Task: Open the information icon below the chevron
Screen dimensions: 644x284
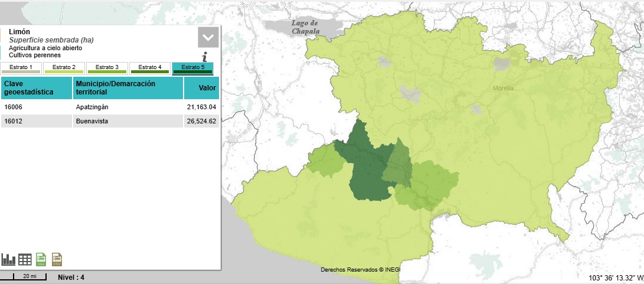Action: [204, 57]
